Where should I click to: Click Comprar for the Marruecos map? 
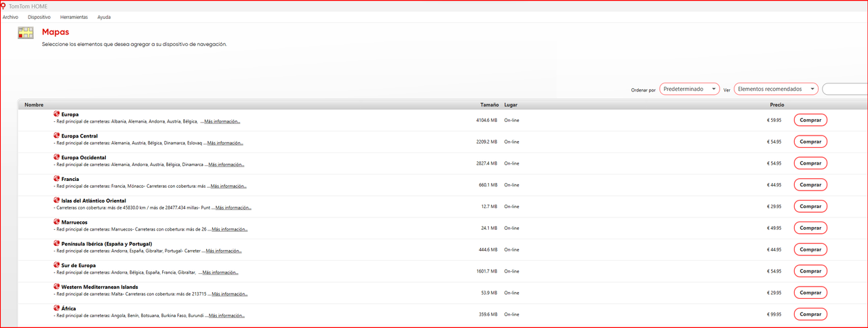pyautogui.click(x=810, y=228)
